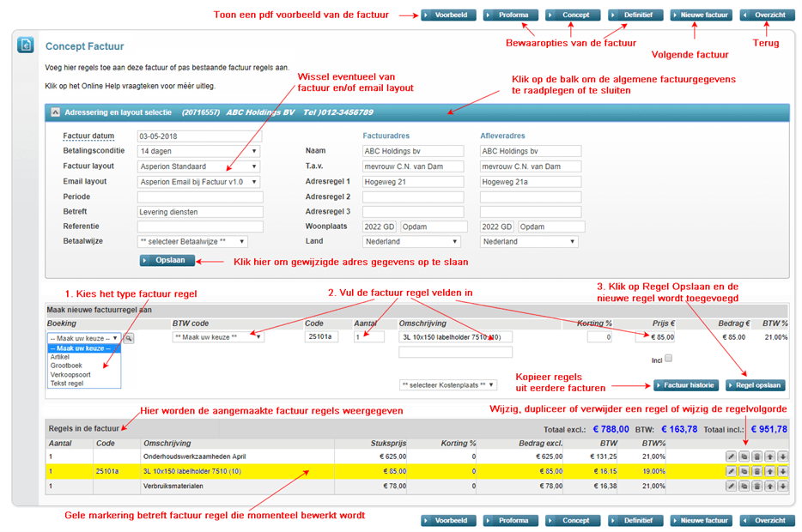Duplicate the 3L 10x150 labelholder line

point(744,471)
